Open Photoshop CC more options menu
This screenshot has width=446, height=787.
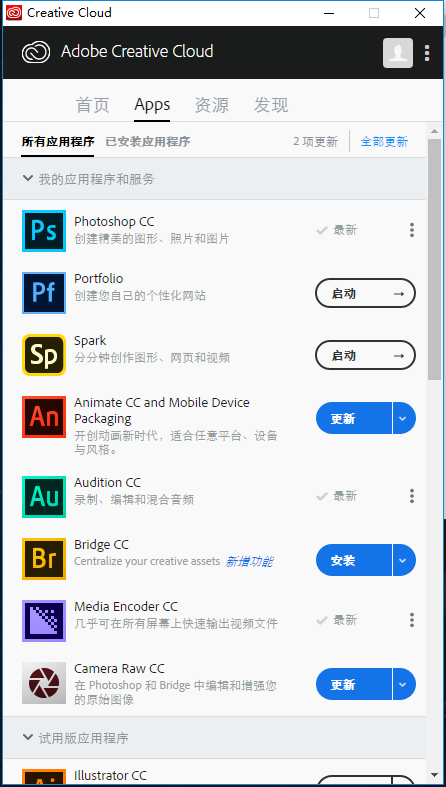(x=412, y=230)
